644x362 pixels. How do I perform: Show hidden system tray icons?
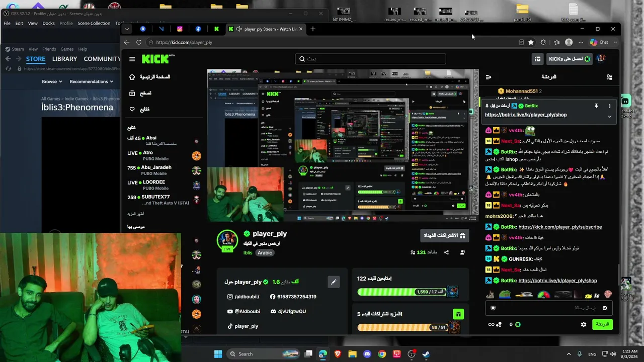pyautogui.click(x=569, y=354)
